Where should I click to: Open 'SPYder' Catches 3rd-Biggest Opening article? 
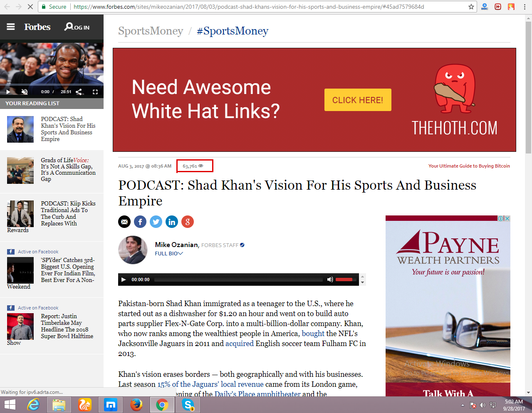point(68,270)
